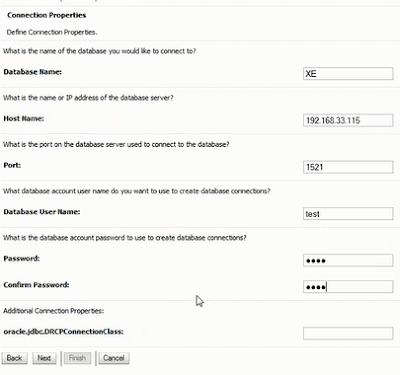Click the 'Database User Name:' label

42,212
